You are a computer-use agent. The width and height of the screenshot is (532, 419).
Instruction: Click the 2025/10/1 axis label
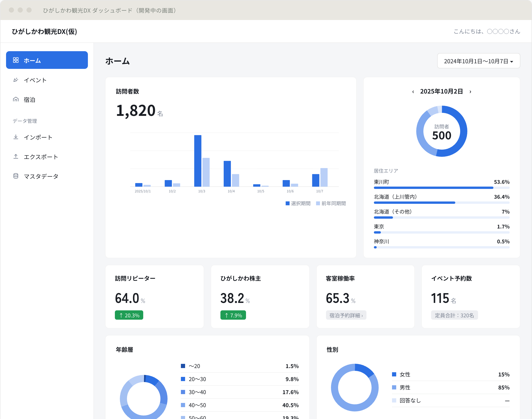[143, 191]
